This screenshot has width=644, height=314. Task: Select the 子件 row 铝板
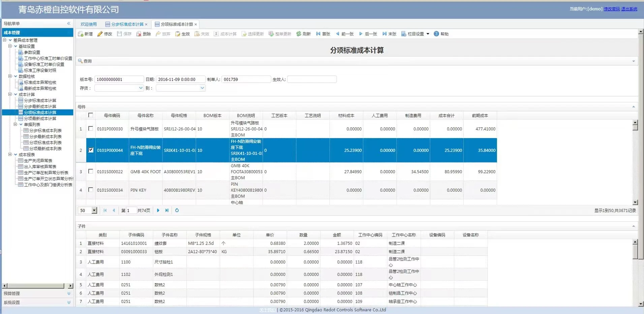282,252
